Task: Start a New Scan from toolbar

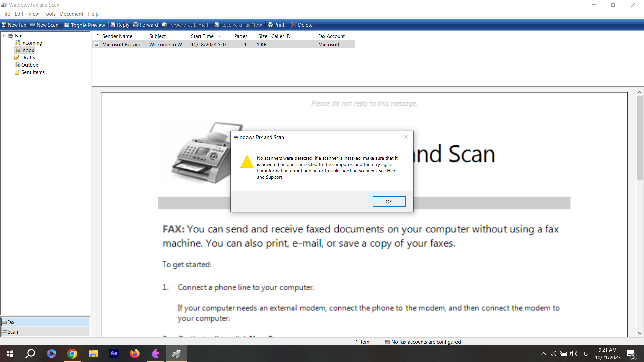Action: 44,25
